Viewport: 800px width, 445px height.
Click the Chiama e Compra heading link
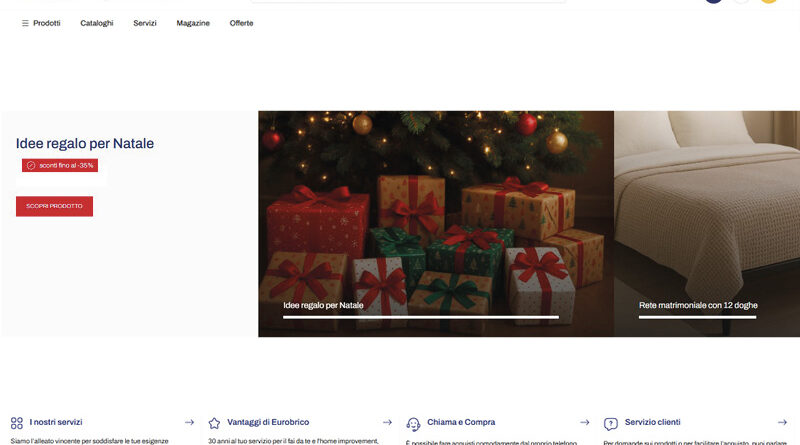462,423
